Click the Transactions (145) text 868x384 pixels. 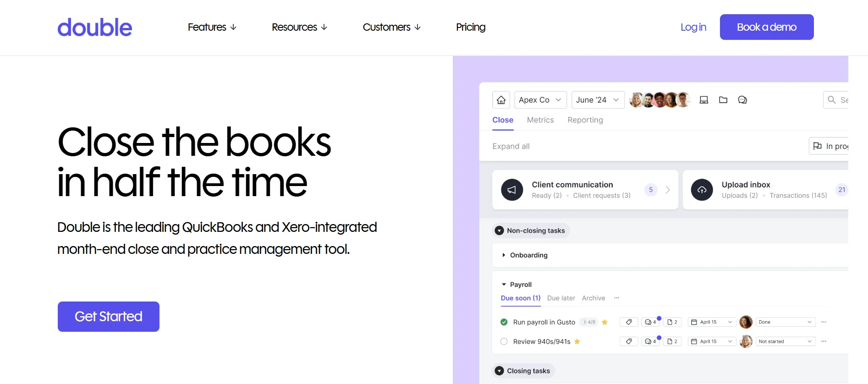click(798, 196)
